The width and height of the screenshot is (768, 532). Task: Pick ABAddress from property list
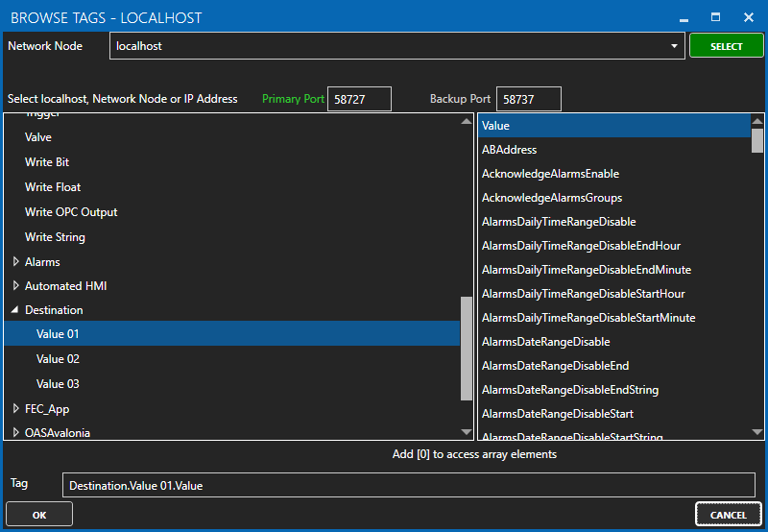pos(509,150)
